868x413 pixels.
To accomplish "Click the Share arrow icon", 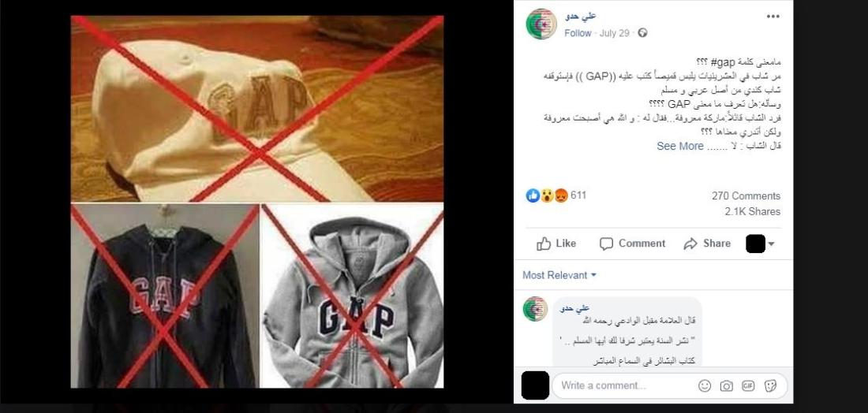I will (x=690, y=244).
